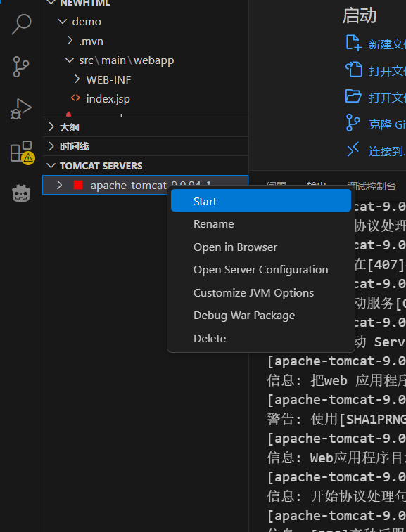Click the 连接到 link
This screenshot has height=532, width=406.
387,151
